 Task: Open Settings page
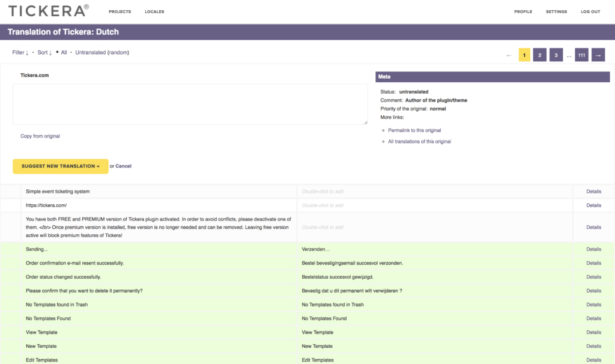tap(557, 12)
